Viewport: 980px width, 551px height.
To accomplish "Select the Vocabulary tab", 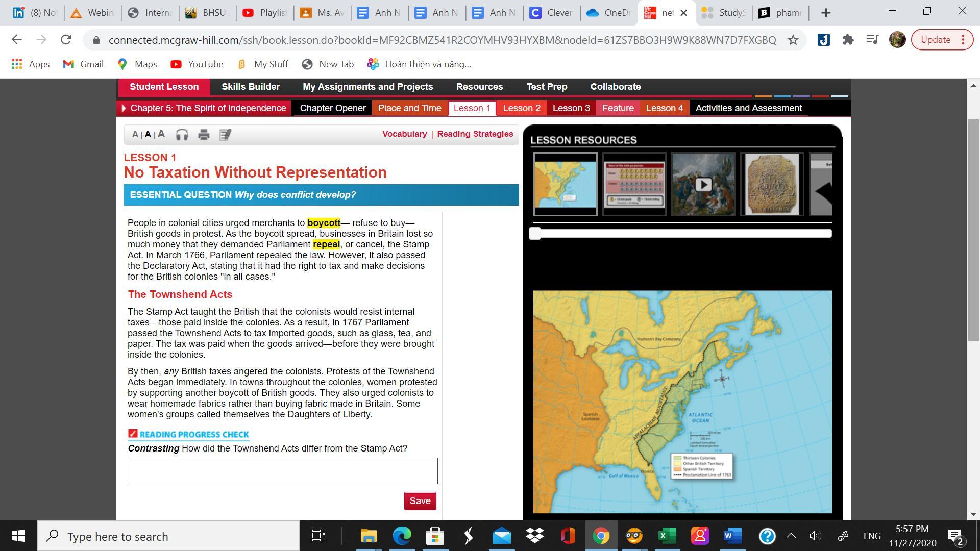I will [404, 134].
